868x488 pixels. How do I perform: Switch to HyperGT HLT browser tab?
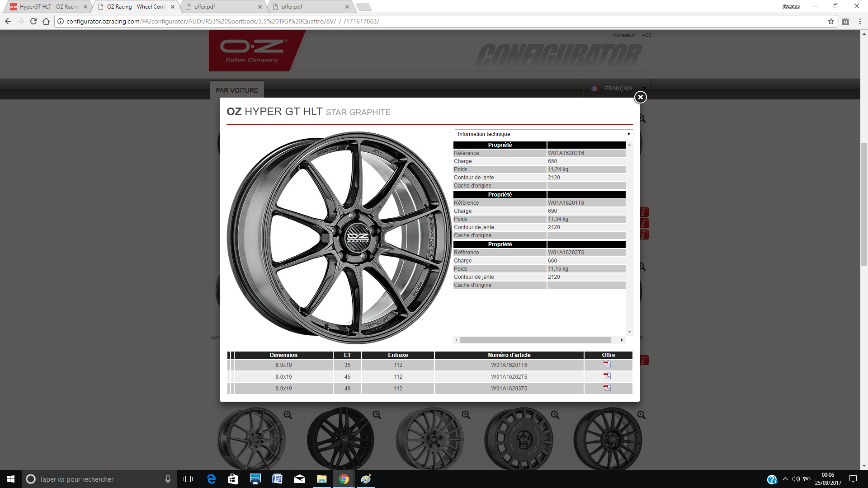[x=48, y=7]
